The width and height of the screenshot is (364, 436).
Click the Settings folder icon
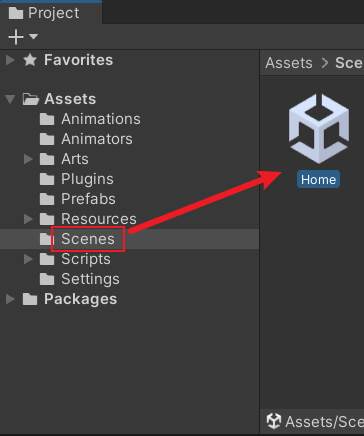(47, 279)
